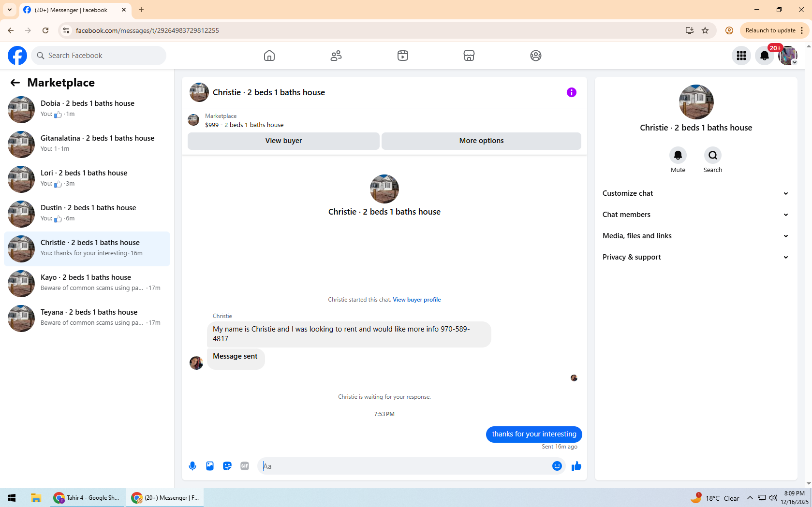This screenshot has width=812, height=507.
Task: Open the new tab button
Action: [141, 10]
